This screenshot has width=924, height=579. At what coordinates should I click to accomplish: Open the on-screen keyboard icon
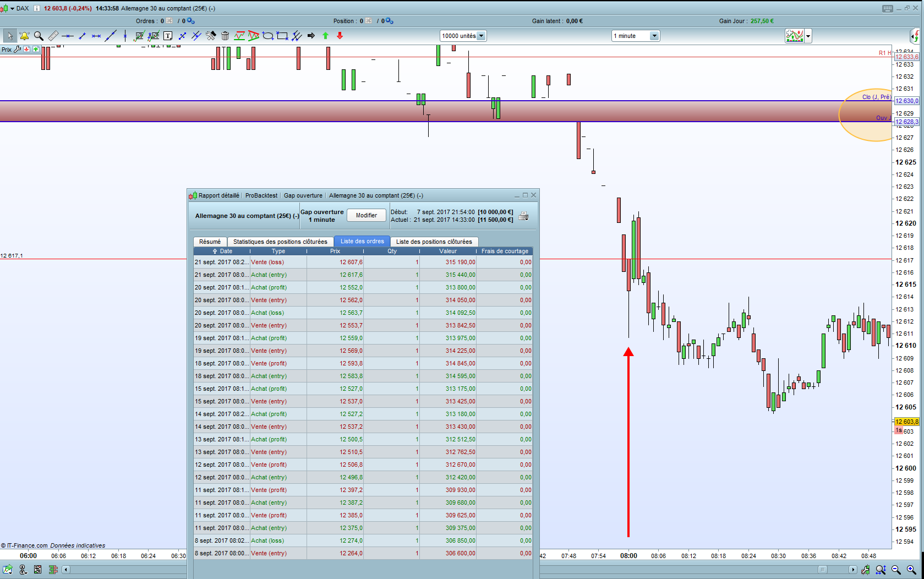pos(887,8)
